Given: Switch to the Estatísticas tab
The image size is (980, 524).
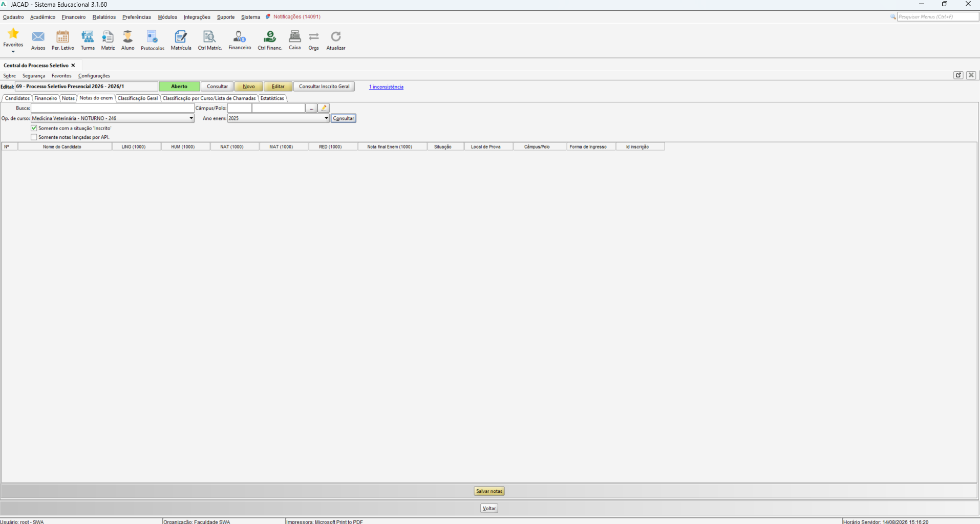Looking at the screenshot, I should point(272,98).
